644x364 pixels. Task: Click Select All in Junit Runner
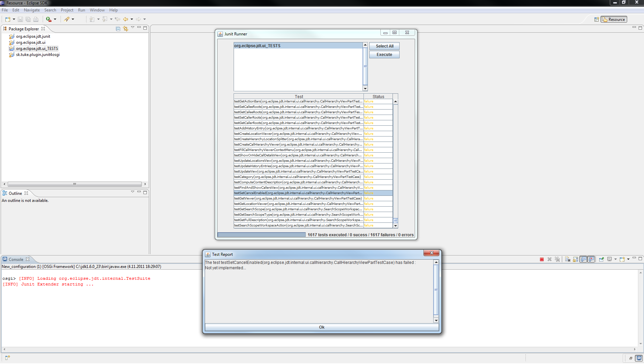(x=384, y=46)
